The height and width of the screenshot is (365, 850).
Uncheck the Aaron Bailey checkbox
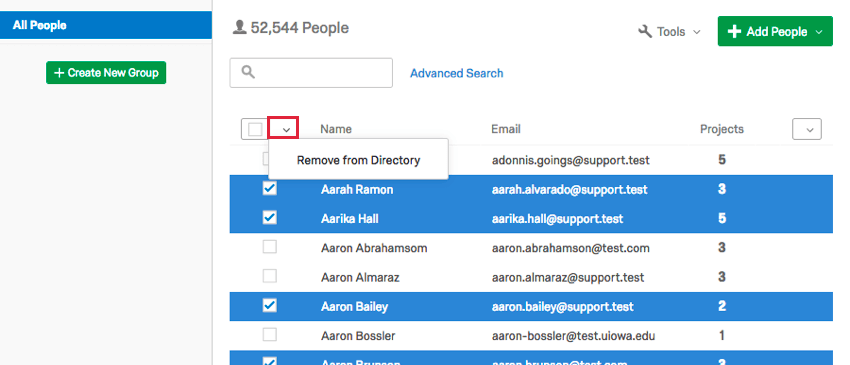point(269,305)
